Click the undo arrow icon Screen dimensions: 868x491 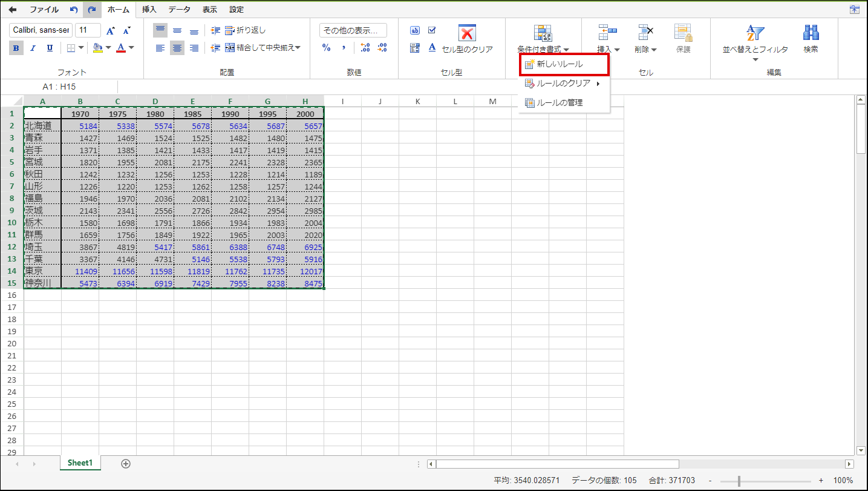tap(74, 10)
